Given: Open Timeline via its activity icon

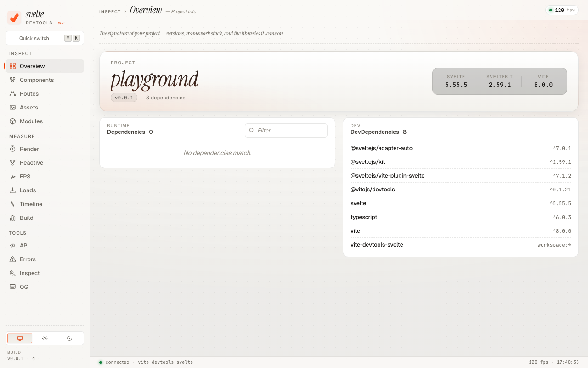Looking at the screenshot, I should pyautogui.click(x=12, y=204).
